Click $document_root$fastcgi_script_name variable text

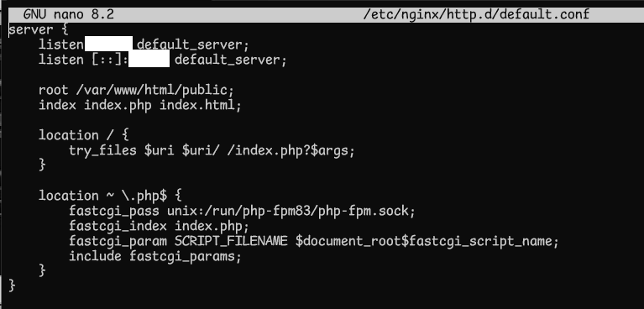[423, 241]
